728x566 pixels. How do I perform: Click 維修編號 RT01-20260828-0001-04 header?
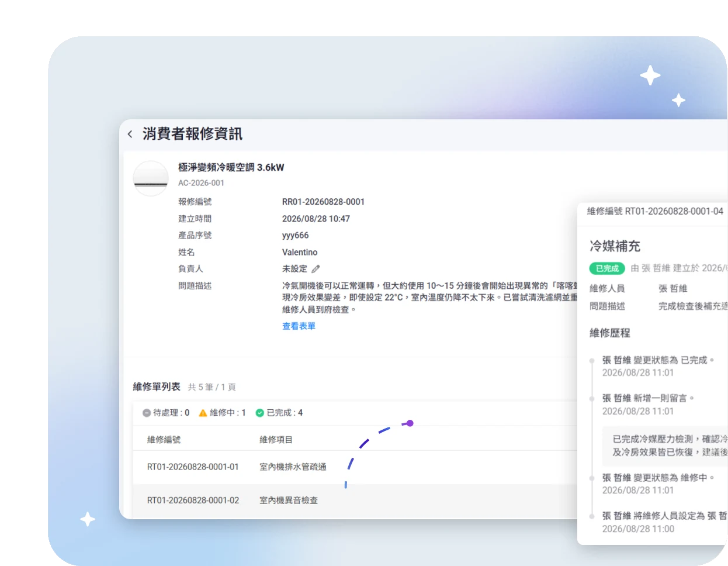655,211
